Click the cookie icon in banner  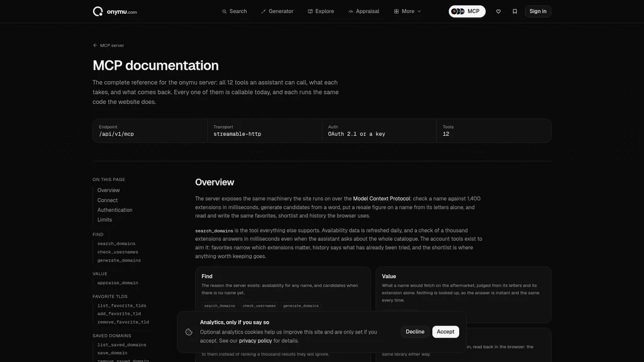click(x=189, y=332)
